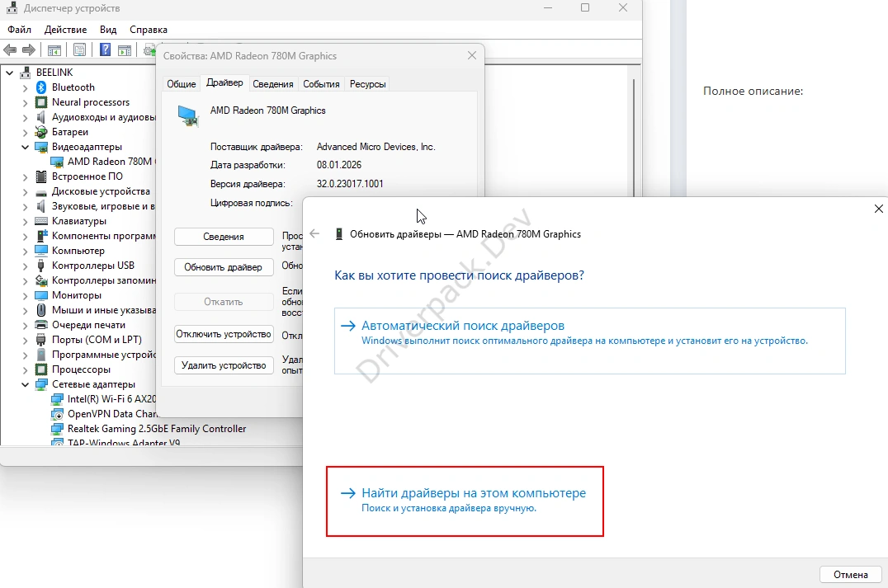Click the Очереди печати printer icon
This screenshot has height=588, width=888.
[40, 325]
